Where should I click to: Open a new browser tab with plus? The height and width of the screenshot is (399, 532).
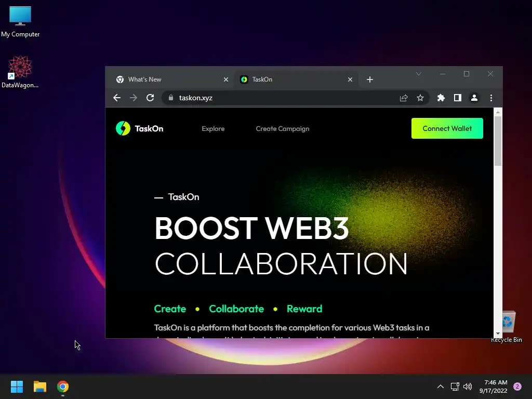pos(370,79)
